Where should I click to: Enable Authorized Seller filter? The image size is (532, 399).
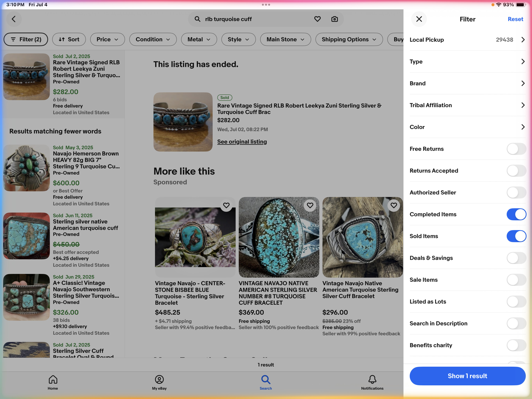pyautogui.click(x=516, y=192)
